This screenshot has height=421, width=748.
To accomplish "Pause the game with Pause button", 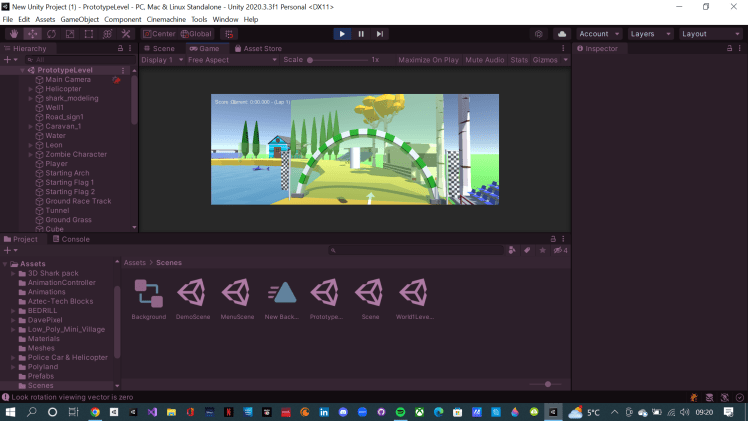I will (361, 34).
